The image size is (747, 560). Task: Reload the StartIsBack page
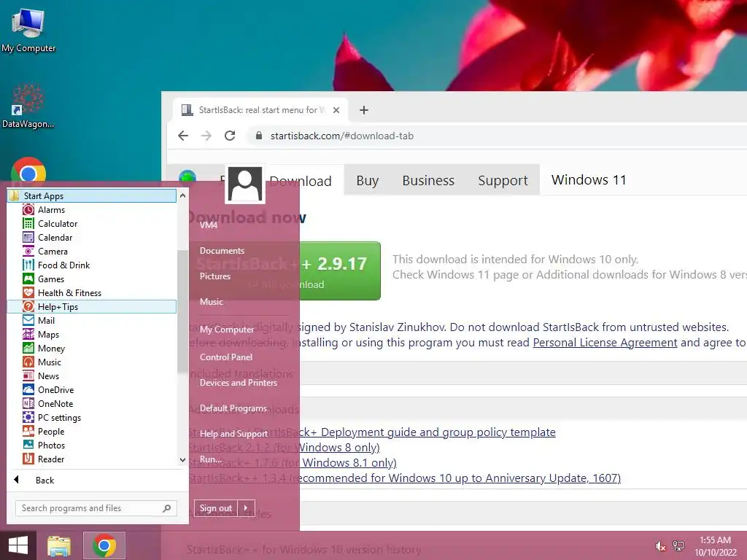point(230,136)
